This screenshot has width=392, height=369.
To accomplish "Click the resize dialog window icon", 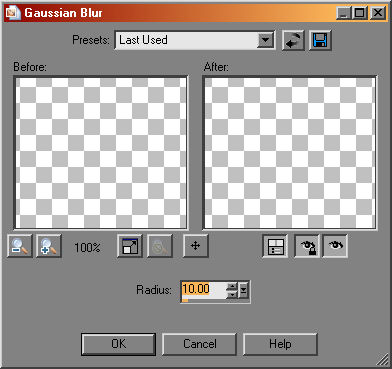I will click(x=130, y=246).
